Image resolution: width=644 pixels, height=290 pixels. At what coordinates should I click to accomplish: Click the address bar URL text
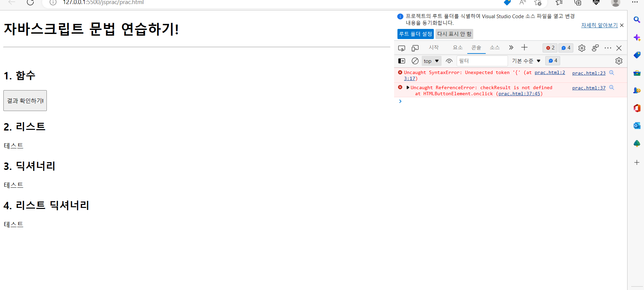click(103, 2)
